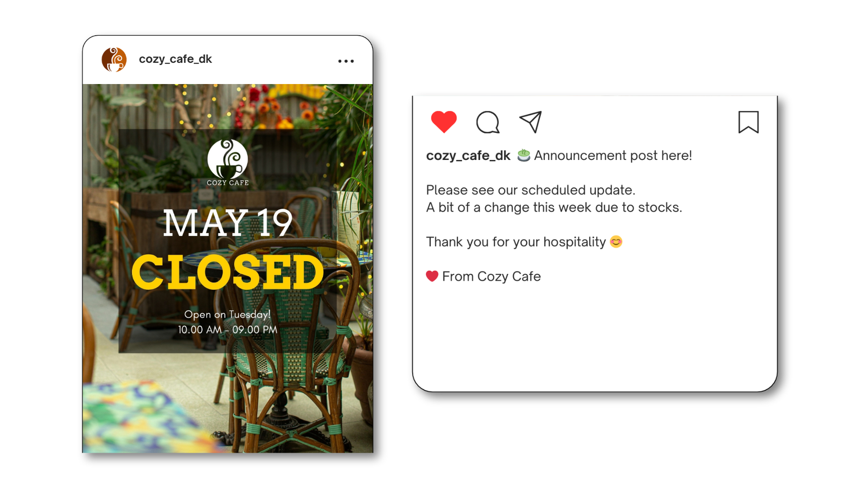The width and height of the screenshot is (868, 488).
Task: Share post with paper plane icon
Action: pos(531,122)
